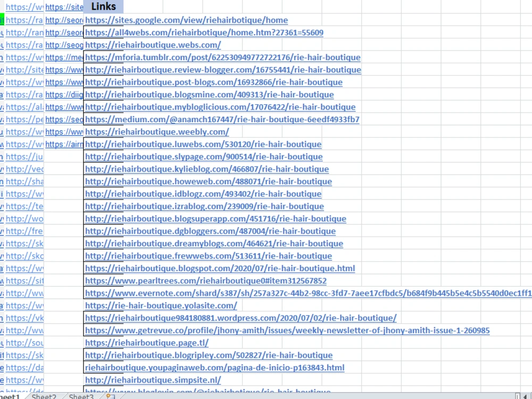This screenshot has height=399, width=532.
Task: Open the slypage.com link
Action: coord(204,156)
